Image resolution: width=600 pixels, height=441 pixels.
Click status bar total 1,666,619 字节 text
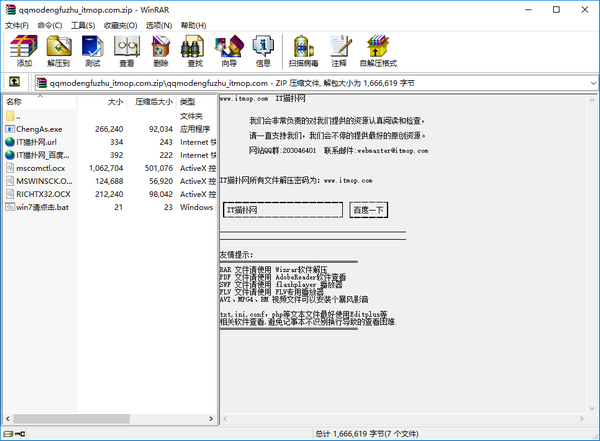click(367, 434)
